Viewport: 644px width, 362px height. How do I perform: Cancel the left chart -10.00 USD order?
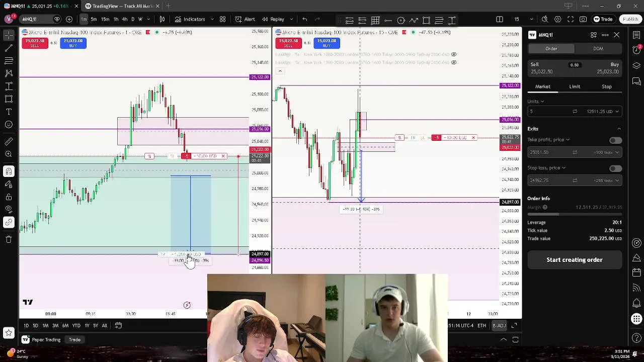(x=223, y=156)
